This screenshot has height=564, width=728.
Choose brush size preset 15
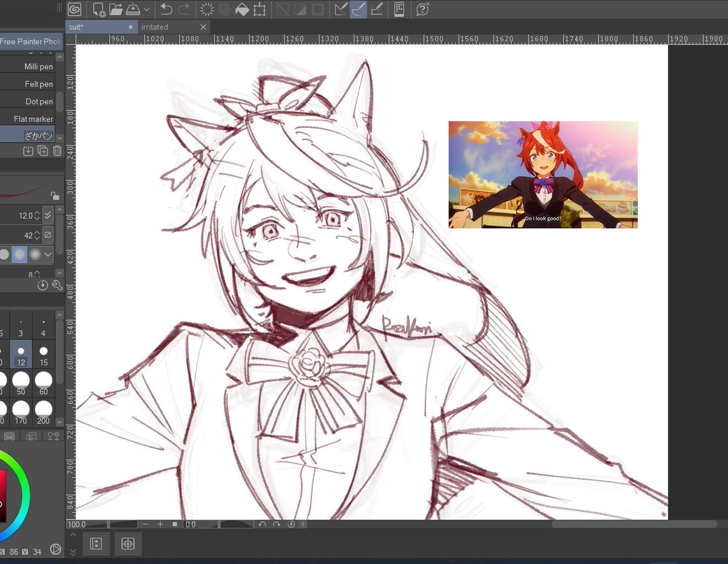43,354
